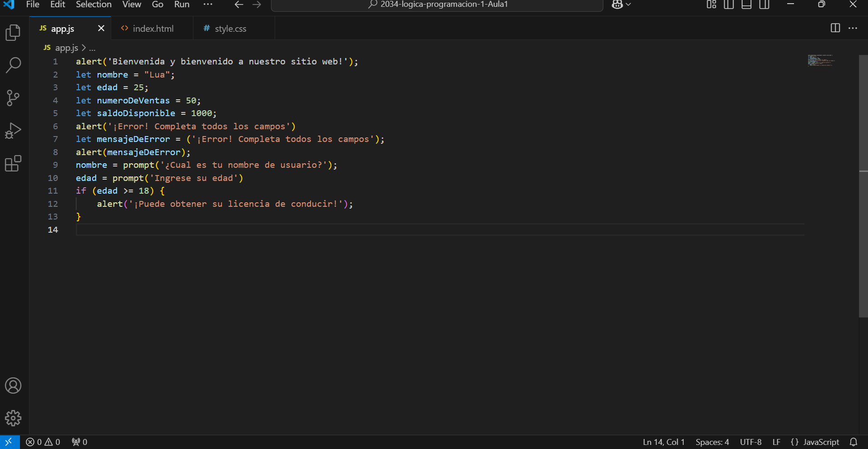The height and width of the screenshot is (449, 868).
Task: Open the Explorer view in activity bar
Action: [13, 33]
